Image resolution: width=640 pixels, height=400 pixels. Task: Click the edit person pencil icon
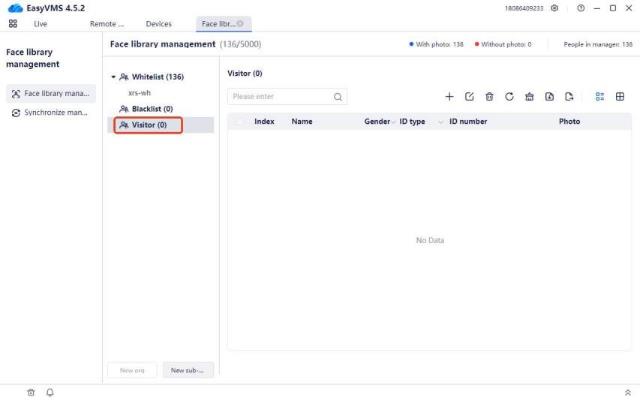[469, 97]
